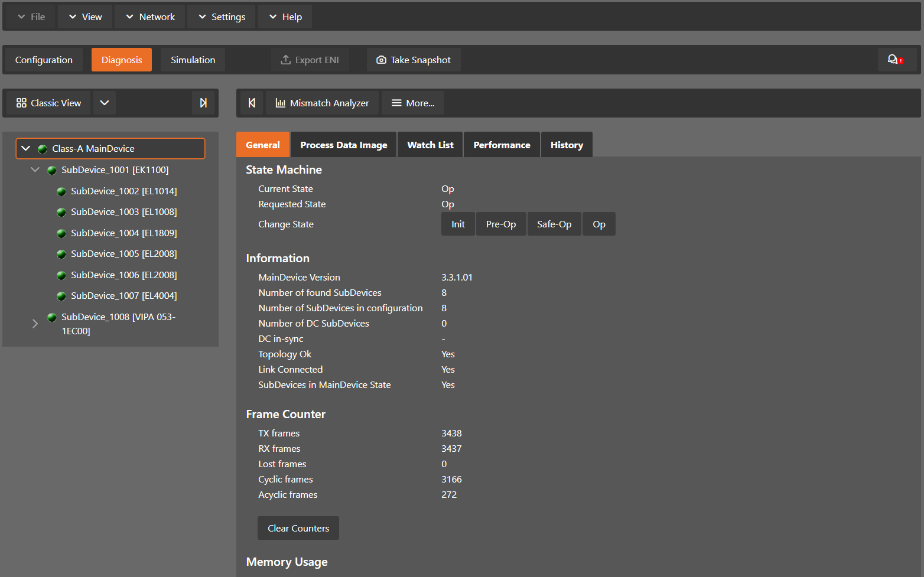Expand the SubDevice_1008 VIPA node
924x577 pixels.
point(35,324)
